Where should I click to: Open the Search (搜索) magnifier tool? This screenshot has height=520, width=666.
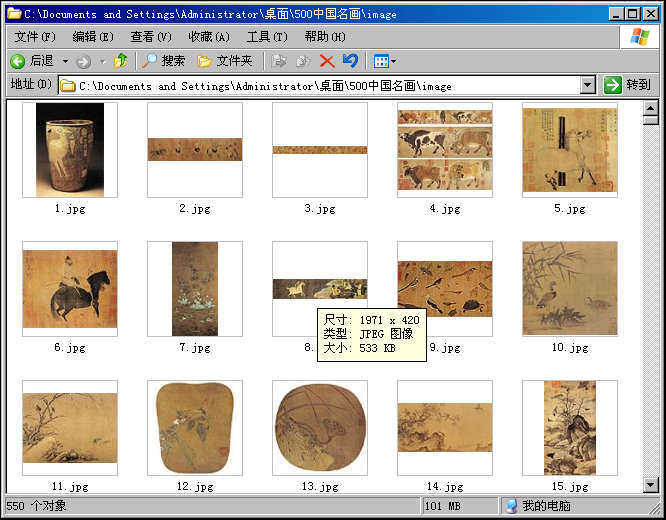(x=163, y=61)
